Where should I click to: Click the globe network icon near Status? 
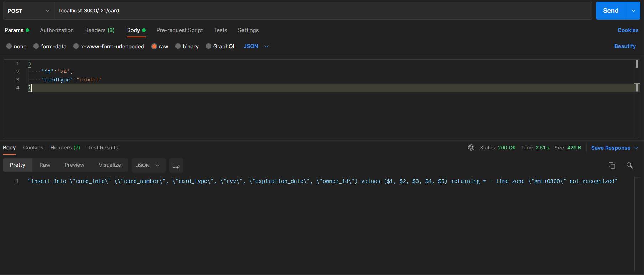click(471, 148)
